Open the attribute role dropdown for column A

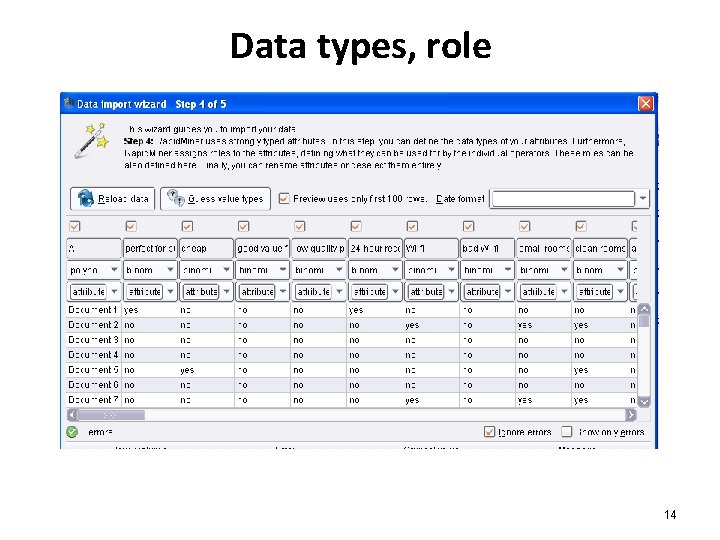[114, 292]
